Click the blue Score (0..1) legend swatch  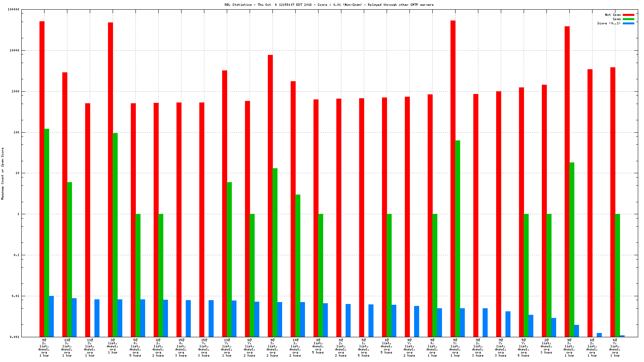[629, 23]
